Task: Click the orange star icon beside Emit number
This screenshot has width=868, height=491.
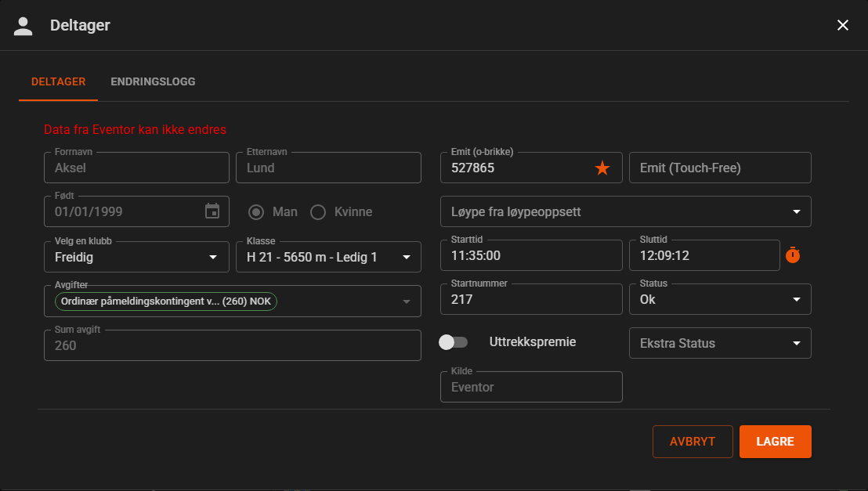Action: point(602,168)
